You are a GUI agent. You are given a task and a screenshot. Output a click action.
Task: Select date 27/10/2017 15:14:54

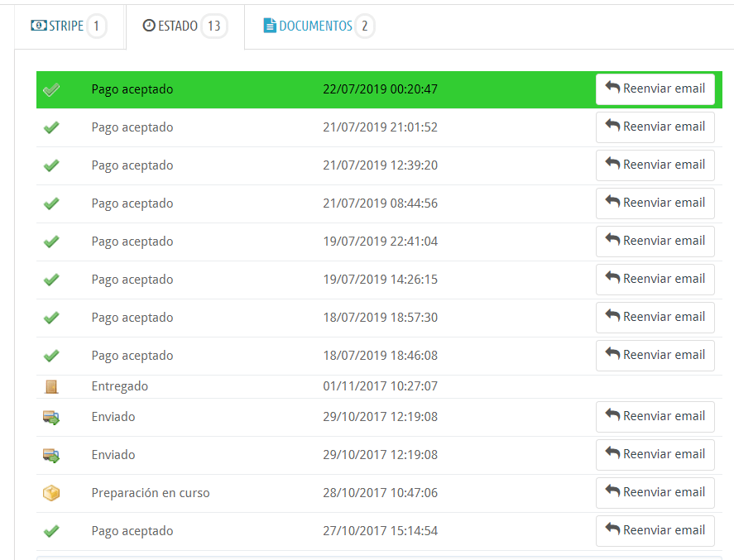coord(380,531)
